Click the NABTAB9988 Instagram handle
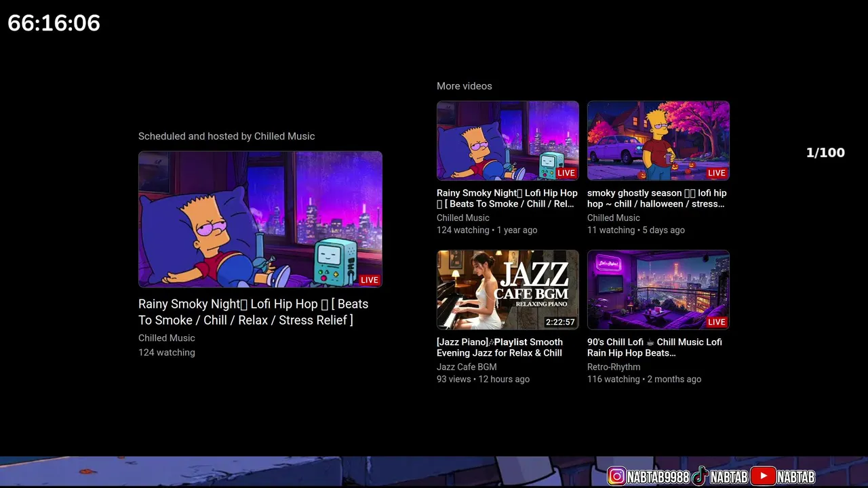The image size is (868, 488). pos(658,477)
